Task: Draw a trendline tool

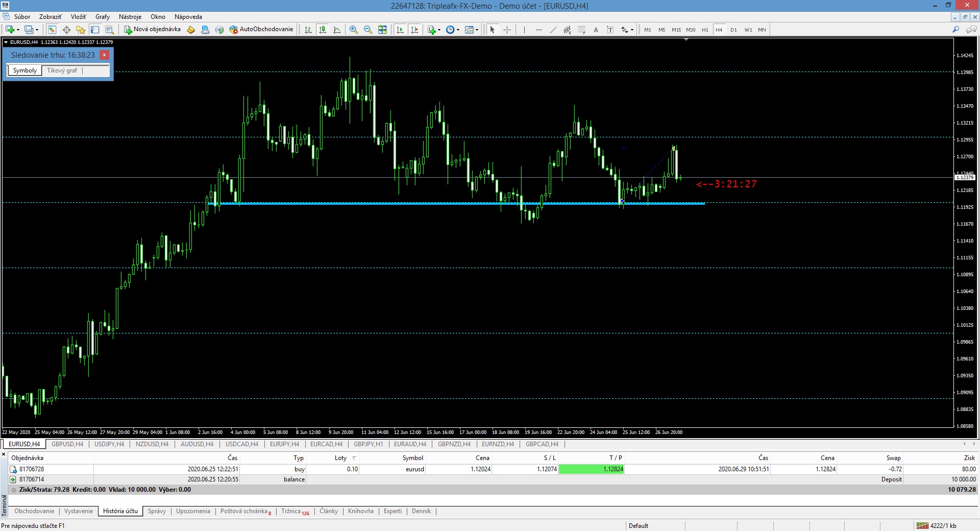Action: point(553,30)
